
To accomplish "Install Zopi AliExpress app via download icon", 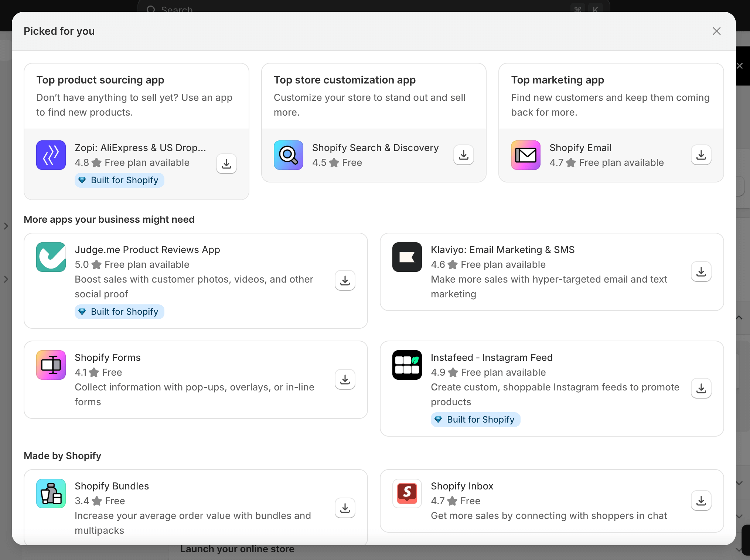I will 226,164.
